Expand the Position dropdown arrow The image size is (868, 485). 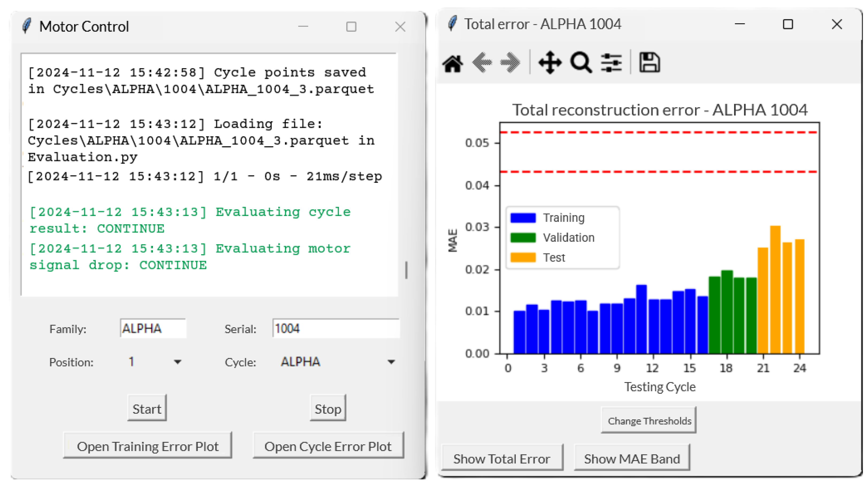pos(178,362)
